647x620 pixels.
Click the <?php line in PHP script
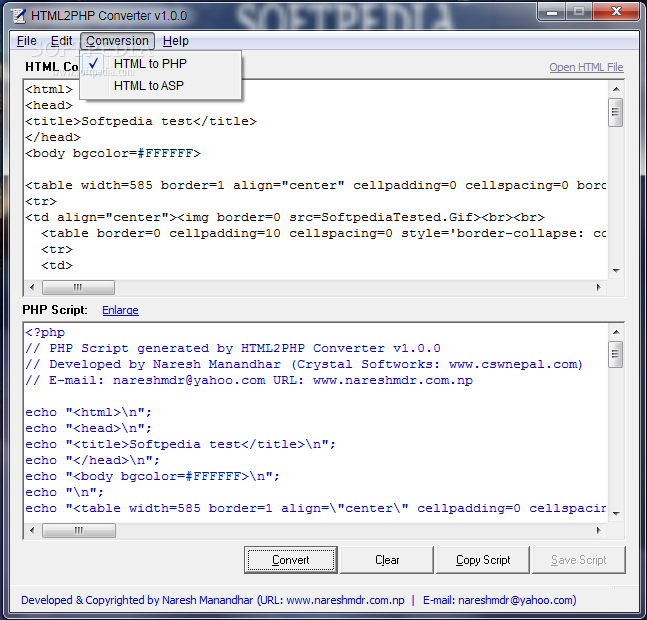coord(45,332)
